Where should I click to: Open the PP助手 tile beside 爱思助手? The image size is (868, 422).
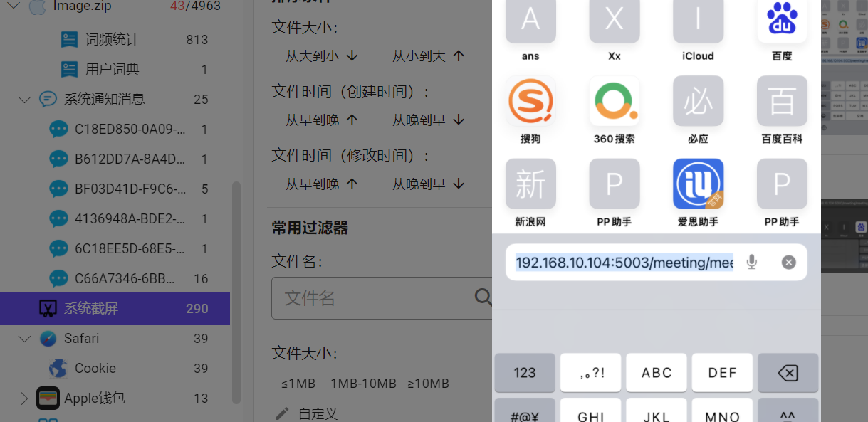782,184
